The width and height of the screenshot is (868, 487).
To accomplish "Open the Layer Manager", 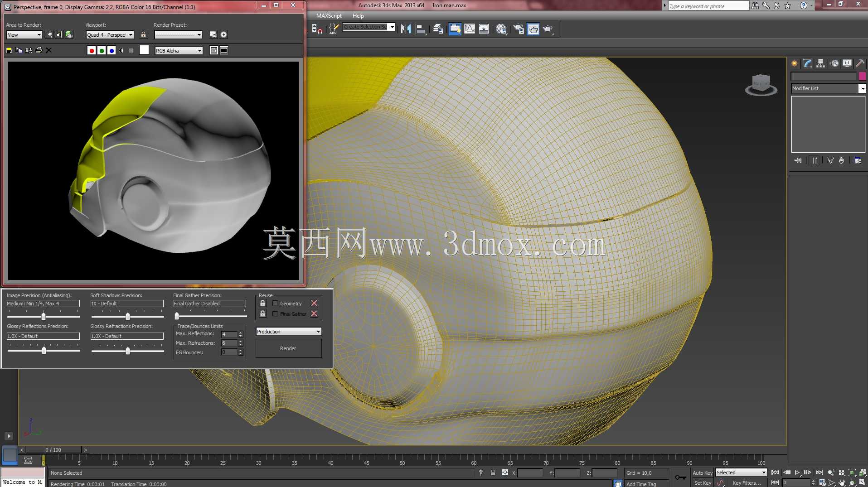I will (x=438, y=29).
